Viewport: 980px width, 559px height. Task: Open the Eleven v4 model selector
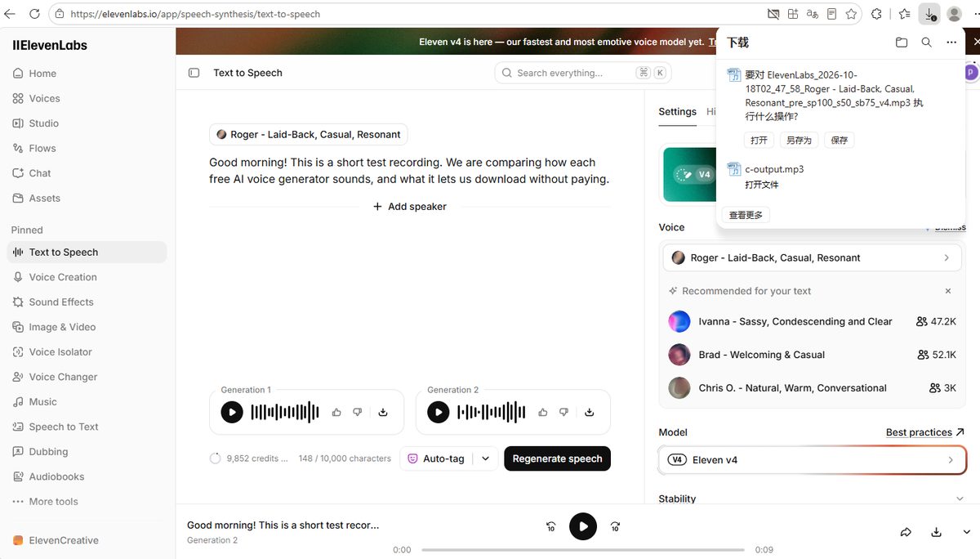coord(812,460)
